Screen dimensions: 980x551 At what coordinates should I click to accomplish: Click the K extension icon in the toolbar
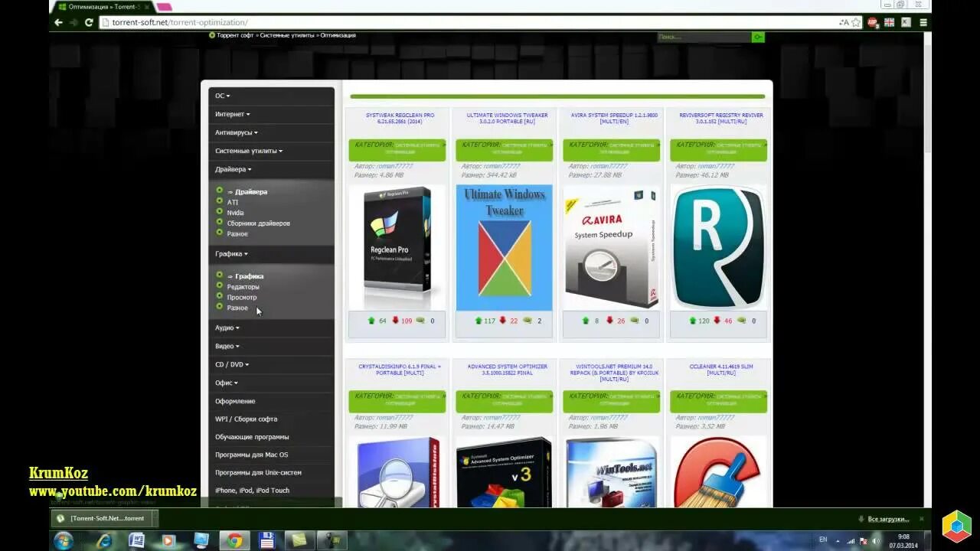coord(906,22)
